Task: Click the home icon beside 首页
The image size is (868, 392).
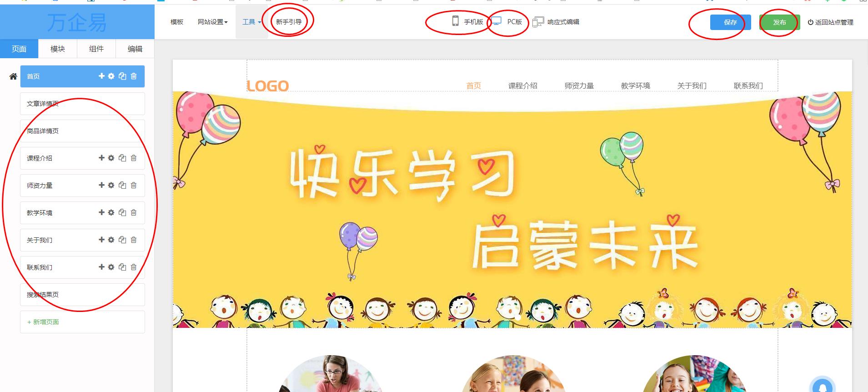Action: [13, 76]
